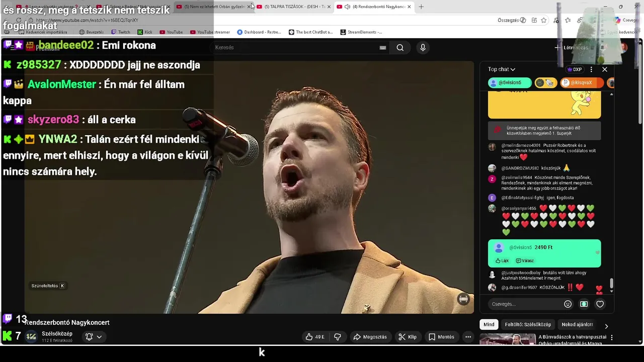The width and height of the screenshot is (644, 362).
Task: Click the chat scrollbar down arrow
Action: (x=611, y=291)
